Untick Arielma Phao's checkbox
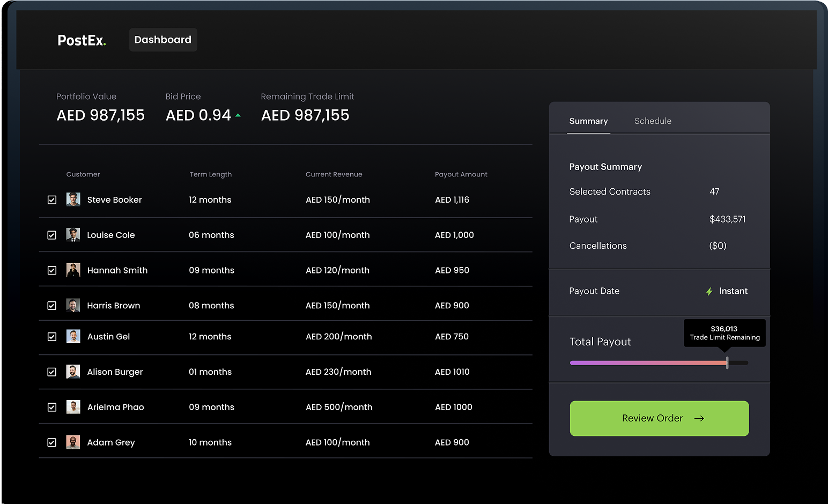The height and width of the screenshot is (504, 828). tap(52, 407)
